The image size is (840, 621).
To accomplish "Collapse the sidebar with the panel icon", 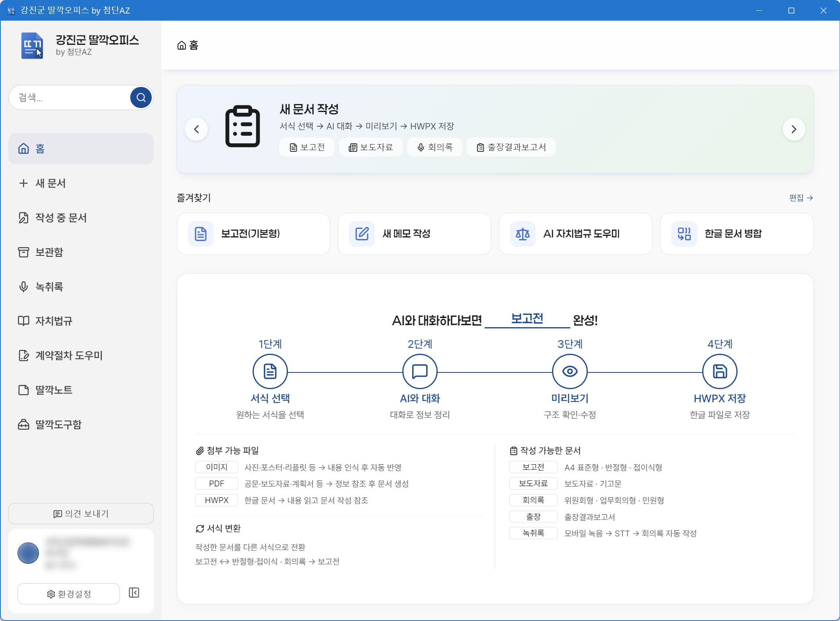I will (134, 593).
